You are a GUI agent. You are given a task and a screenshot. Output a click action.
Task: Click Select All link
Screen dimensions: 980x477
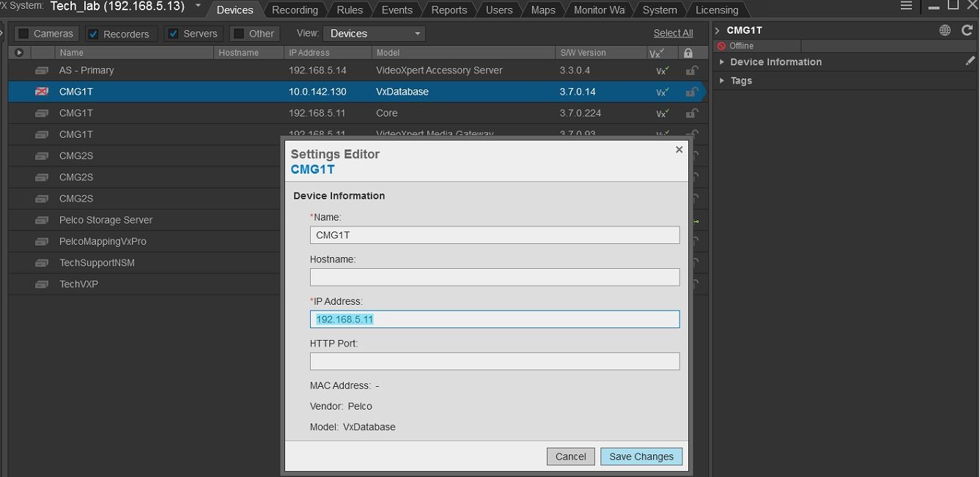pos(673,33)
